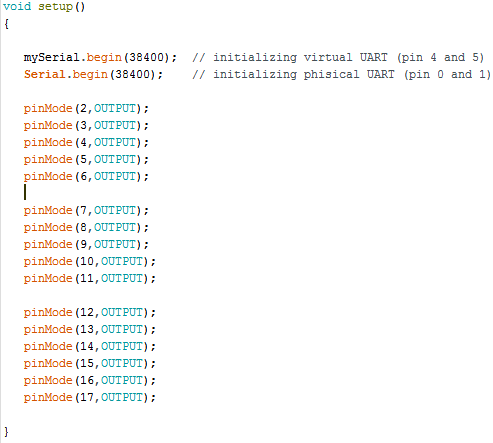Click the line pinMode(8,OUTPUT);
The width and height of the screenshot is (493, 443).
[86, 227]
